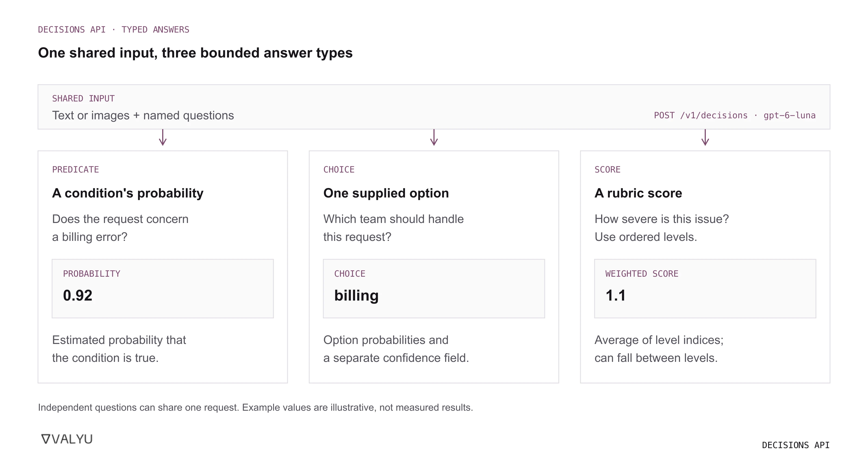
Task: Click the 'SHARED INPUT' label
Action: [83, 98]
